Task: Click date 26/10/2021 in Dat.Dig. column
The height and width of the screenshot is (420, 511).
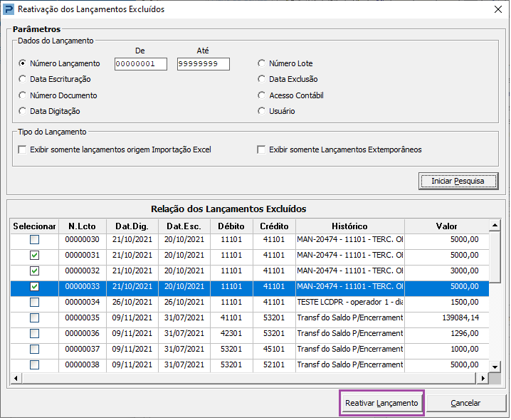Action: pyautogui.click(x=132, y=303)
